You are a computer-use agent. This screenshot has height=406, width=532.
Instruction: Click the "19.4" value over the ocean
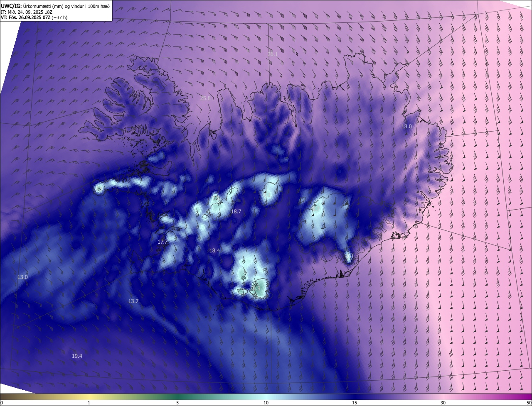77,356
